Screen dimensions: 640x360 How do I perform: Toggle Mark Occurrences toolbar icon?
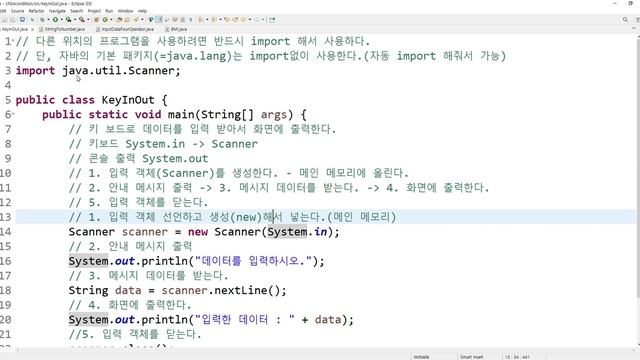pos(150,20)
